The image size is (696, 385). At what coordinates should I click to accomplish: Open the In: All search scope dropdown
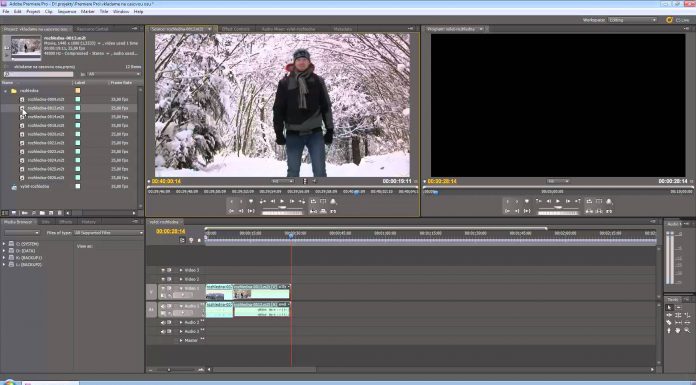[114, 74]
